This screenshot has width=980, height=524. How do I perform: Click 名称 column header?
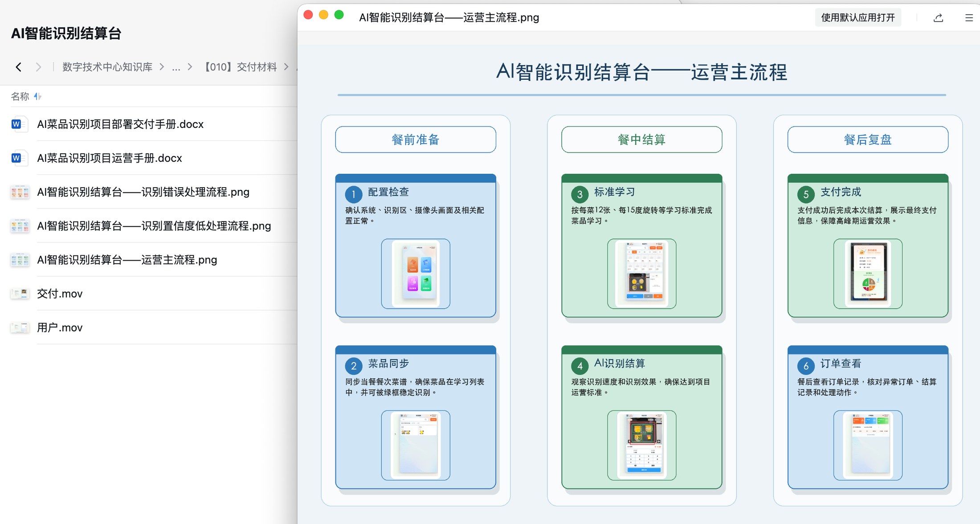[x=20, y=96]
